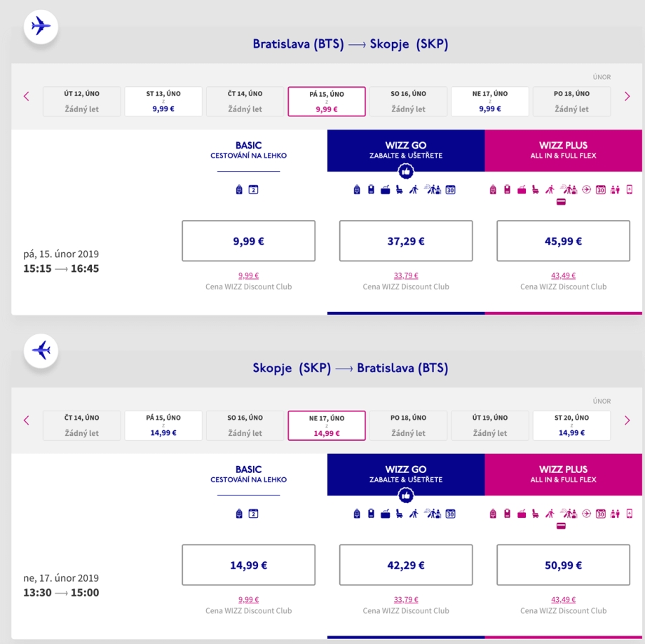Click the calendar icon under outbound BASIC fare
The width and height of the screenshot is (645, 644).
(x=254, y=189)
